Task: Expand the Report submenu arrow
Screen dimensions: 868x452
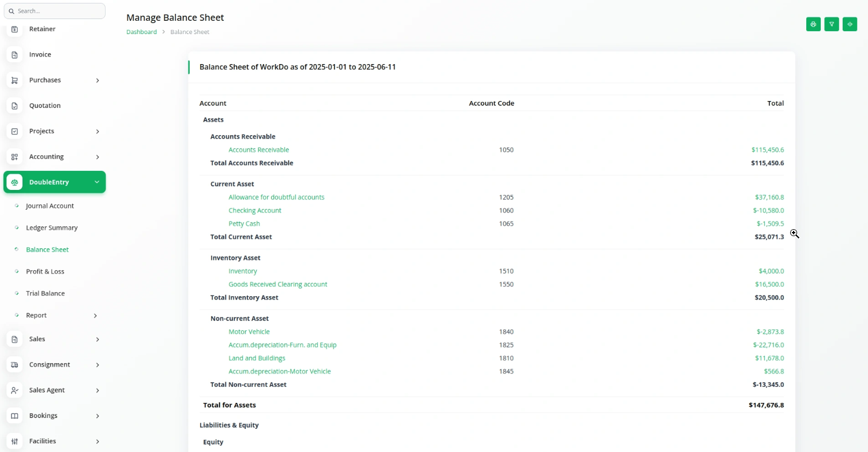Action: point(95,316)
